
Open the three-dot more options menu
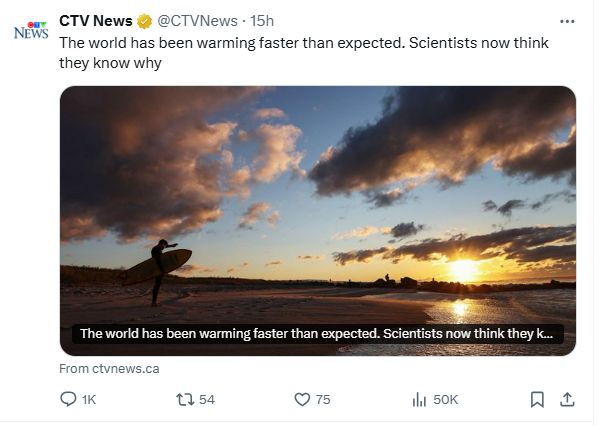coord(567,21)
